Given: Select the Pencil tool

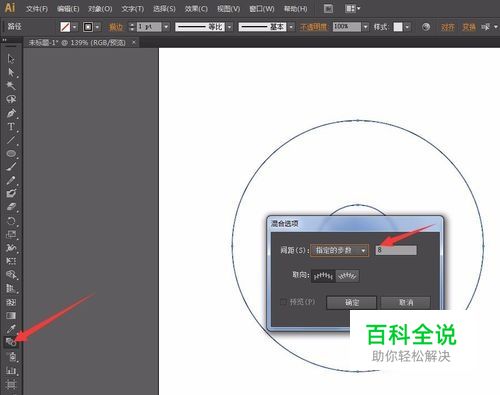Looking at the screenshot, I should (11, 180).
